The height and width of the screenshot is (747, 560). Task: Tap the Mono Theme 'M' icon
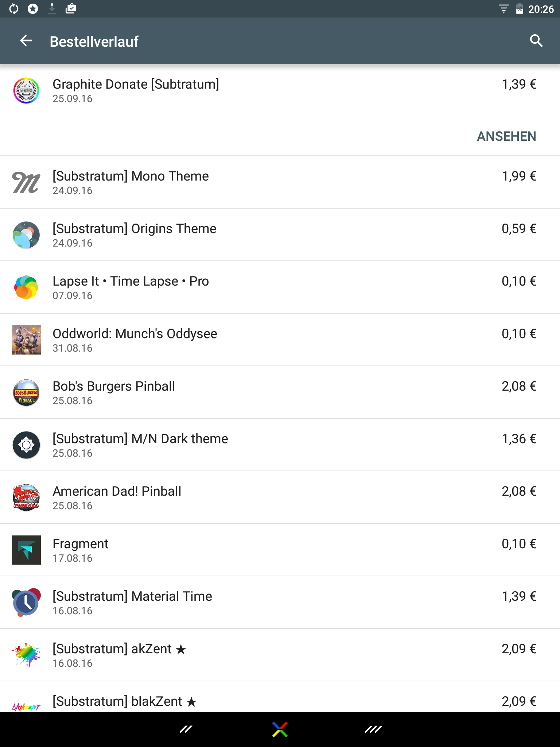tap(26, 182)
